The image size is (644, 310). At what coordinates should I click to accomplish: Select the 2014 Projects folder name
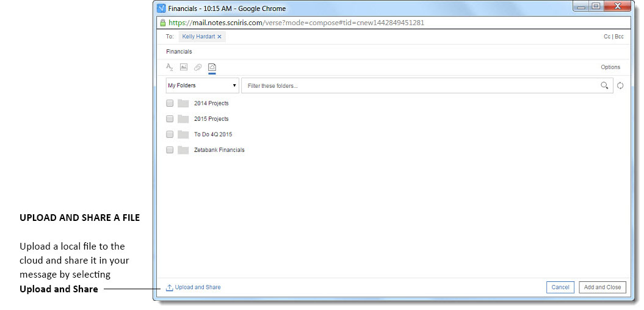click(211, 104)
